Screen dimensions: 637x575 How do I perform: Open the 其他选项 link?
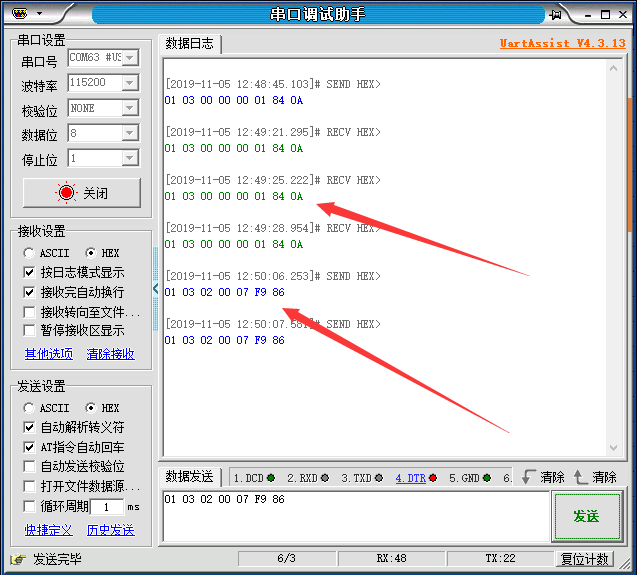coord(49,354)
